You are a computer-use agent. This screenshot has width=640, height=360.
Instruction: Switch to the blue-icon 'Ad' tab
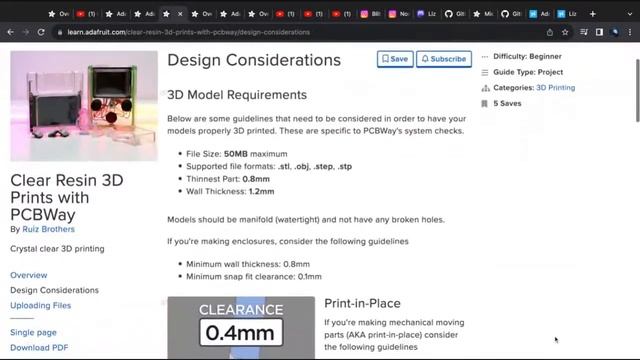[539, 14]
